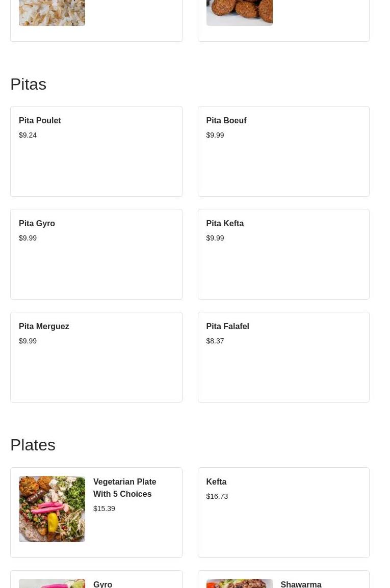Open Vegetarian Plate With 5 Choices
Screen dimensions: 390x588
(124, 488)
